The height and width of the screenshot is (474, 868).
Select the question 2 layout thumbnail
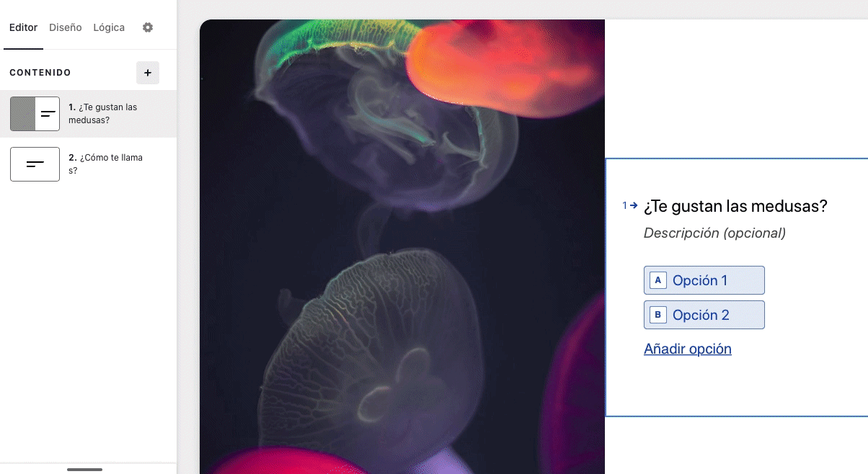35,164
